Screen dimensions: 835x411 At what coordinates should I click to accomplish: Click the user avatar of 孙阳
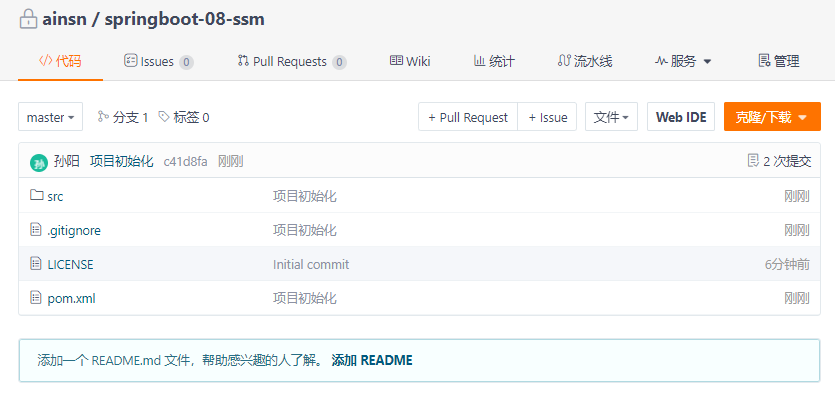pyautogui.click(x=38, y=162)
